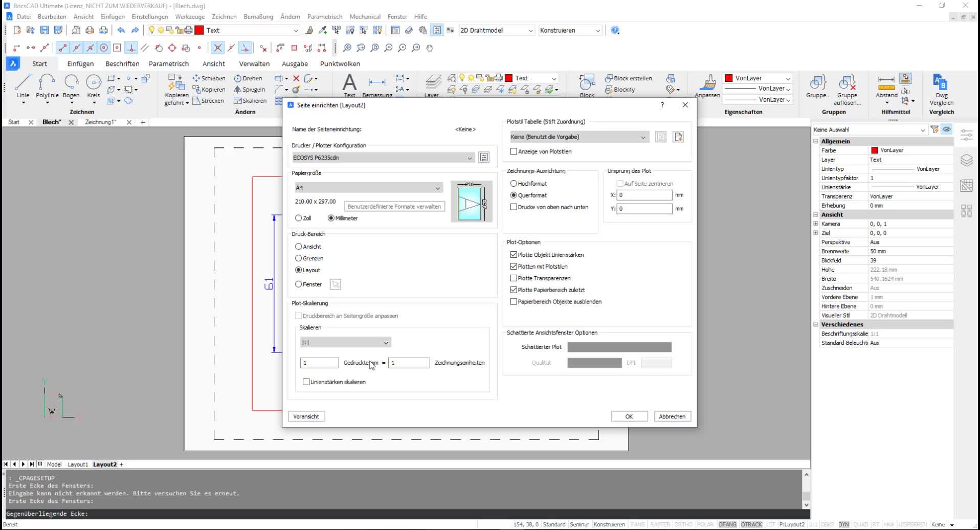The height and width of the screenshot is (530, 980).
Task: Click the Schieben move tool
Action: click(x=209, y=78)
